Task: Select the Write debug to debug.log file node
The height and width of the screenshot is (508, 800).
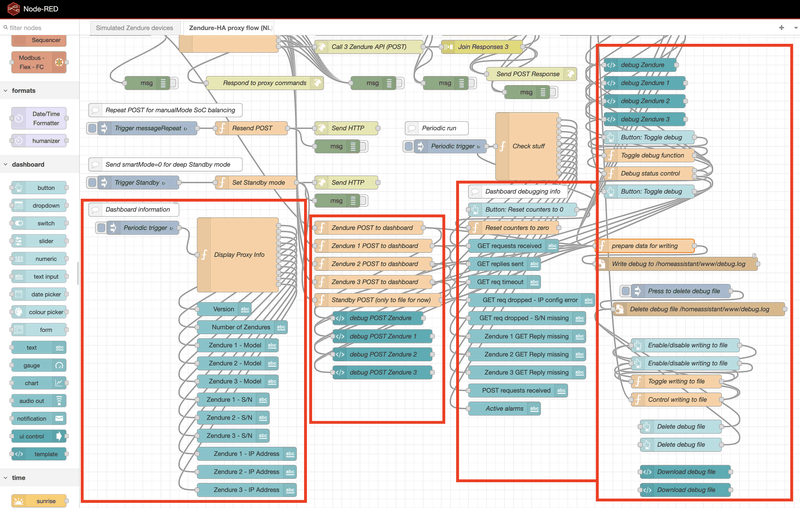Action: coord(677,264)
